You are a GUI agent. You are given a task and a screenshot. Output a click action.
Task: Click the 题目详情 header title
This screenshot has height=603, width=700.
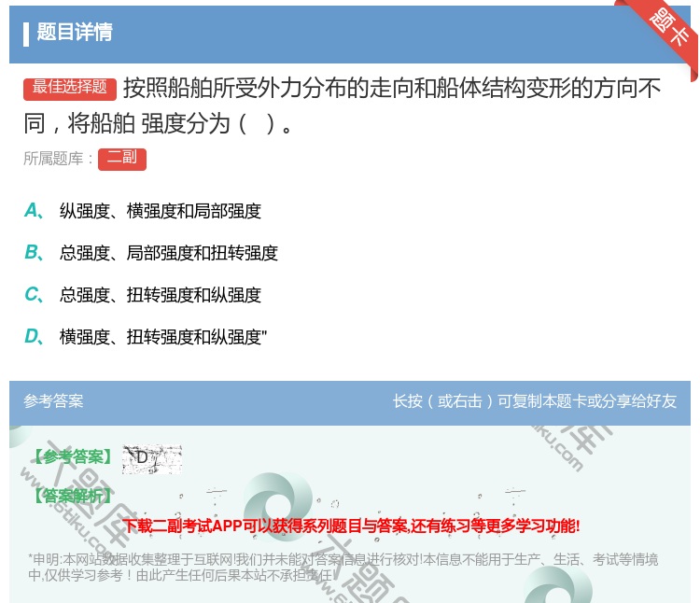[74, 32]
